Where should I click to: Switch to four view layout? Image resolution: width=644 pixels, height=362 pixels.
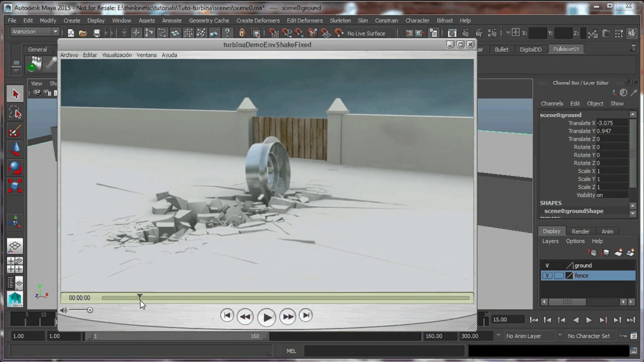click(x=15, y=265)
